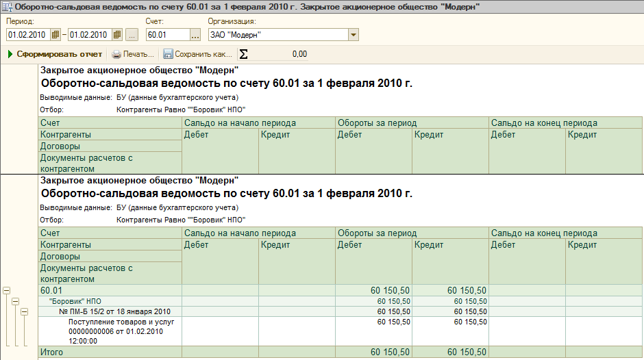This screenshot has width=644, height=360.
Task: Open calendar for period end date
Action: pyautogui.click(x=117, y=35)
